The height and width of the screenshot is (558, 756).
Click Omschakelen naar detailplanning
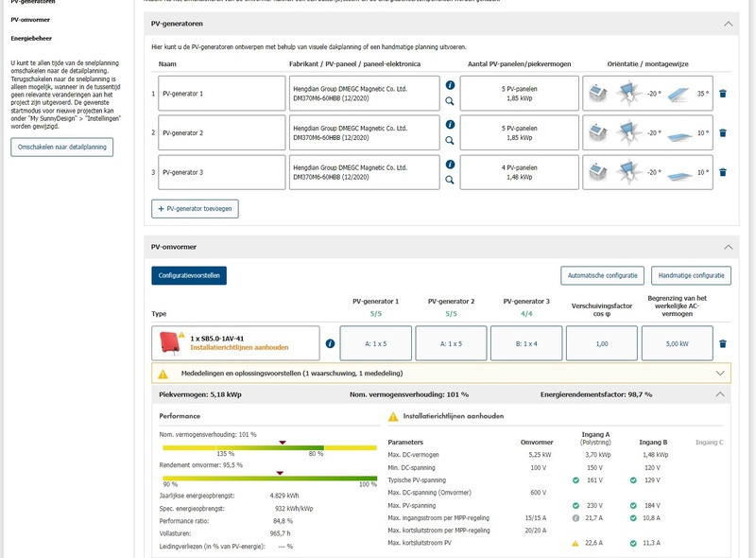point(62,147)
